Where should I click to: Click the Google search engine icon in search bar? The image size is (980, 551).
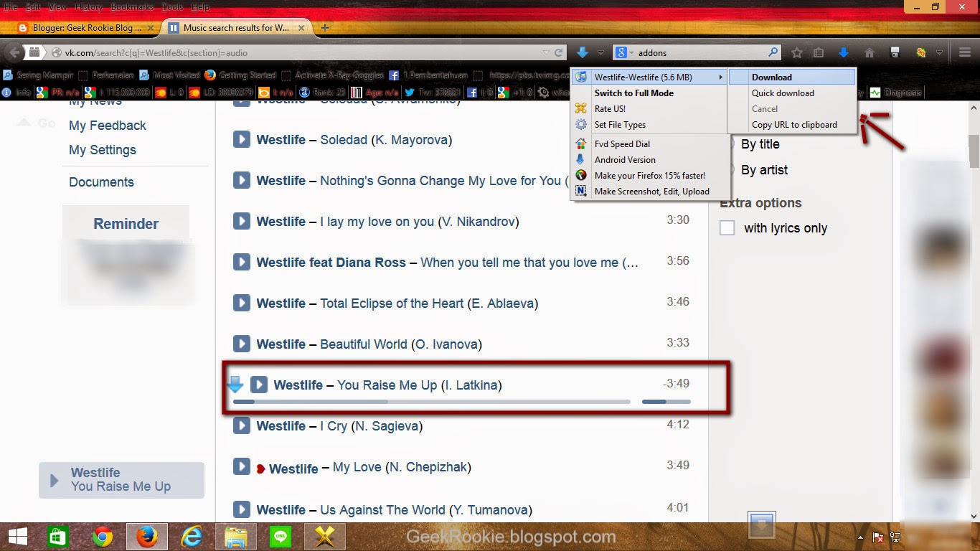pos(621,52)
